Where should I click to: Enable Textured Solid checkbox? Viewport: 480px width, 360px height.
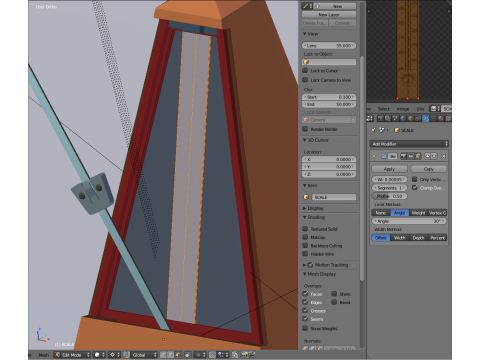pyautogui.click(x=305, y=229)
